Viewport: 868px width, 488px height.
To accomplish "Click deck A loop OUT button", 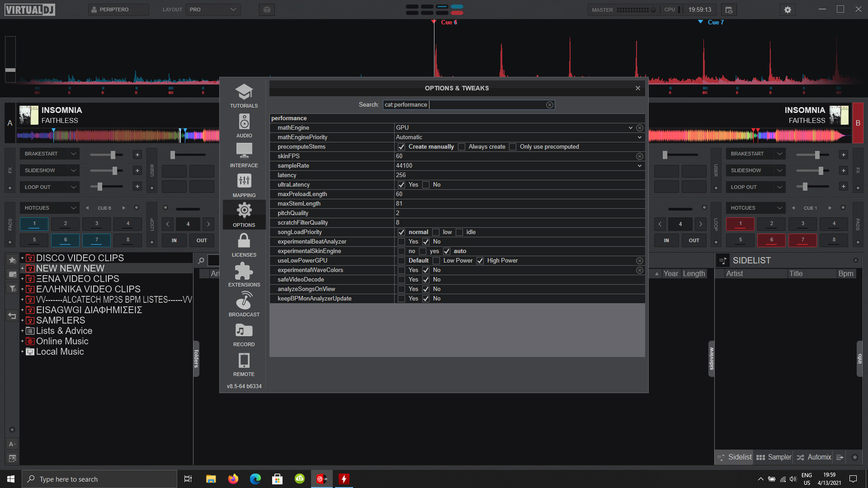I will coord(202,240).
